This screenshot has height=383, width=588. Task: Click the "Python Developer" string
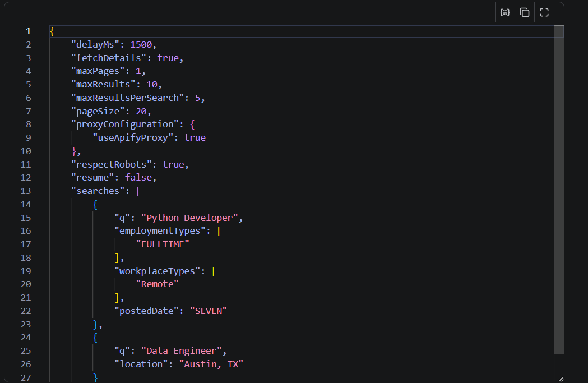click(189, 218)
